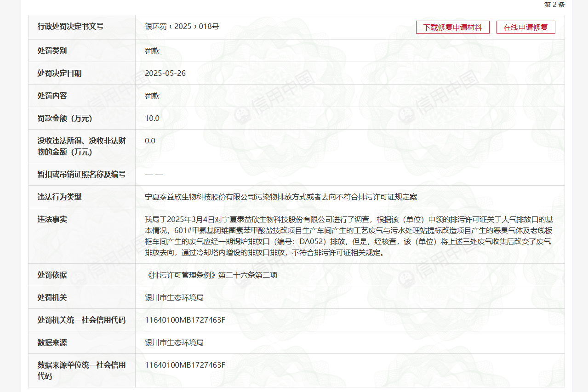The image size is (588, 392).
Task: Click the 违法行为类型 label
Action: point(59,197)
